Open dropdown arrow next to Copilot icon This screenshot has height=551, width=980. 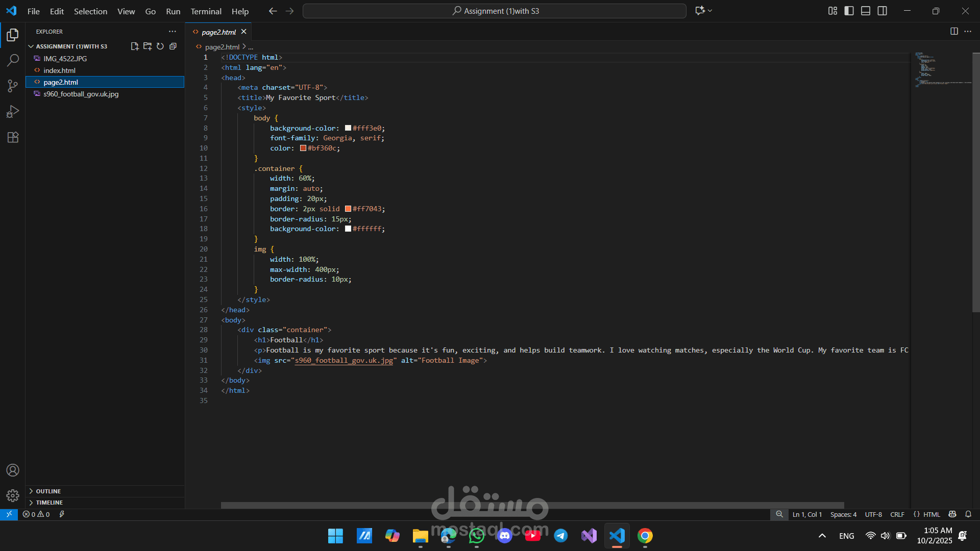tap(710, 11)
